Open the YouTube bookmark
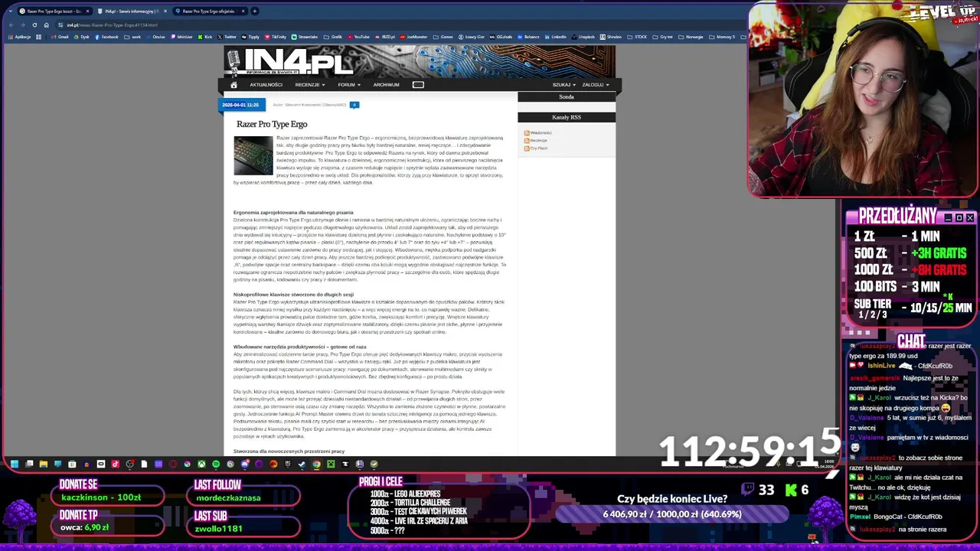The height and width of the screenshot is (551, 980). 358,37
